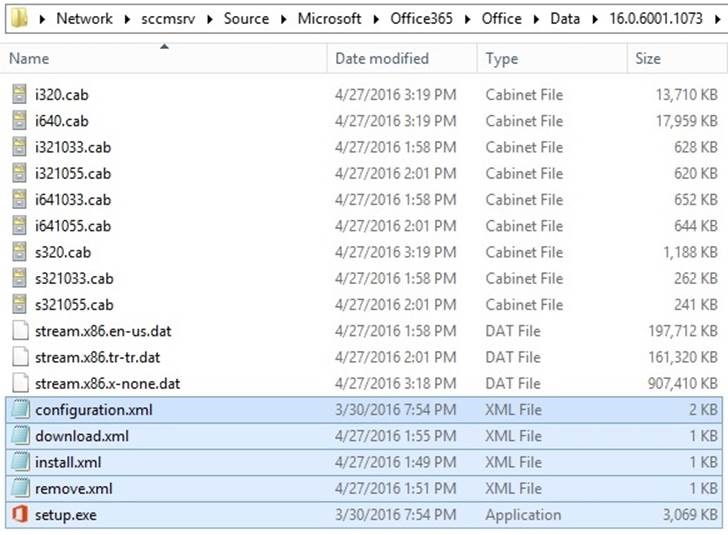Navigate to Data folder breadcrumb
This screenshot has width=728, height=535.
565,19
